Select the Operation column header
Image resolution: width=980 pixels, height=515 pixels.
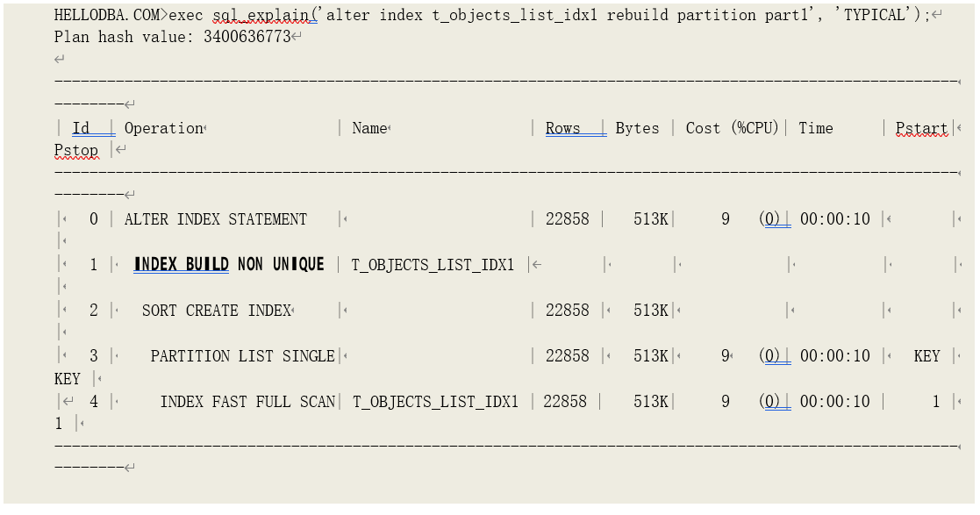(x=163, y=128)
